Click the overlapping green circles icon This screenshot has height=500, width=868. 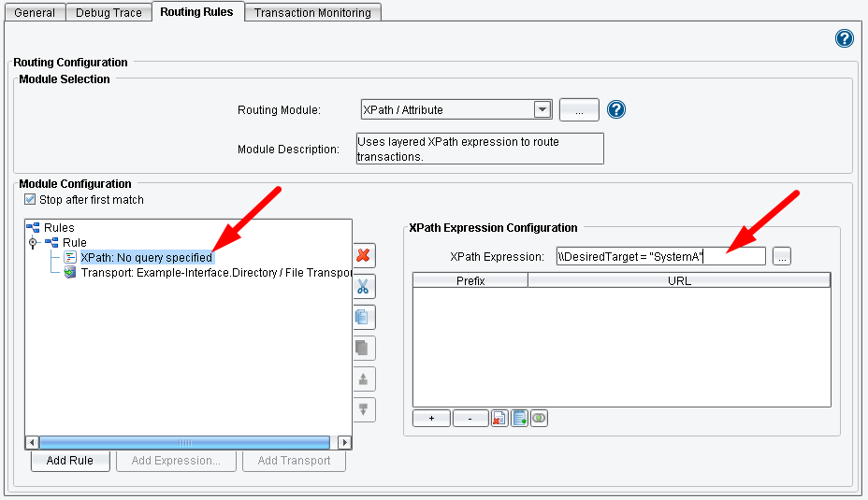539,419
